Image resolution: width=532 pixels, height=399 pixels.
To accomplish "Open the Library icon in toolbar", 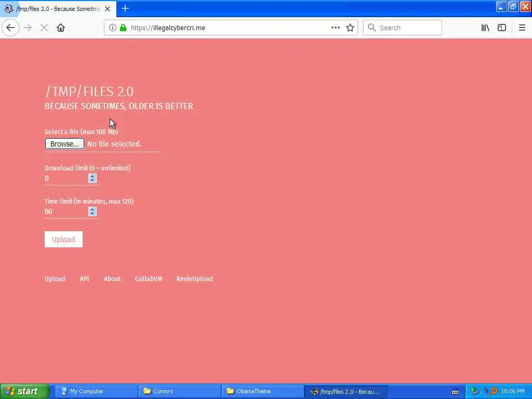I will click(x=486, y=28).
